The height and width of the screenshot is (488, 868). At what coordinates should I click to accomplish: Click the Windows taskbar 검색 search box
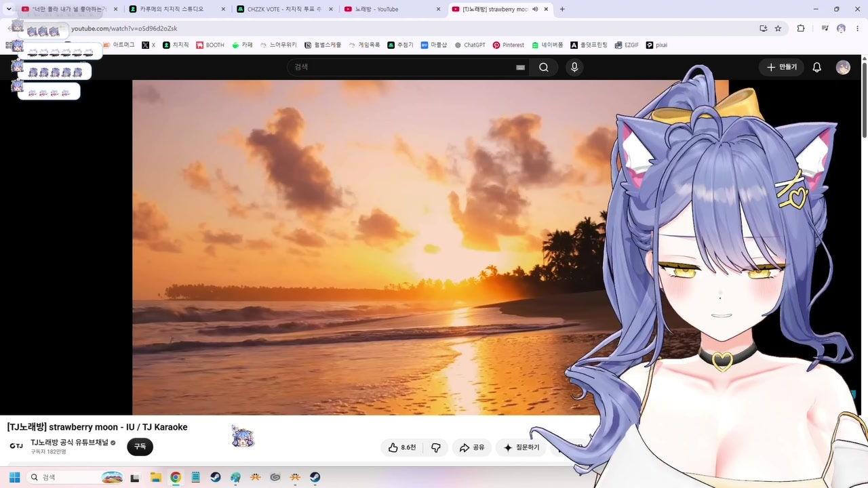point(75,477)
